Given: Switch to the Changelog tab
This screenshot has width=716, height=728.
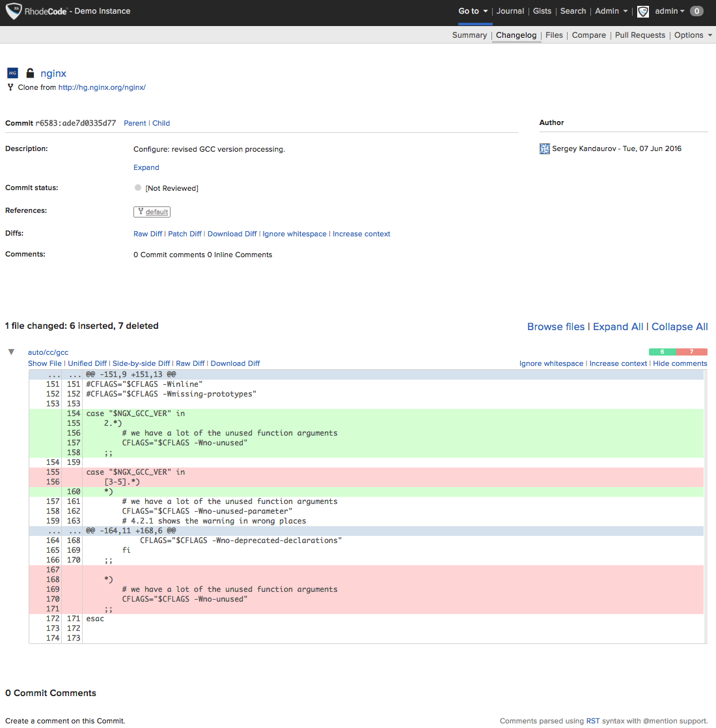Looking at the screenshot, I should (x=516, y=35).
